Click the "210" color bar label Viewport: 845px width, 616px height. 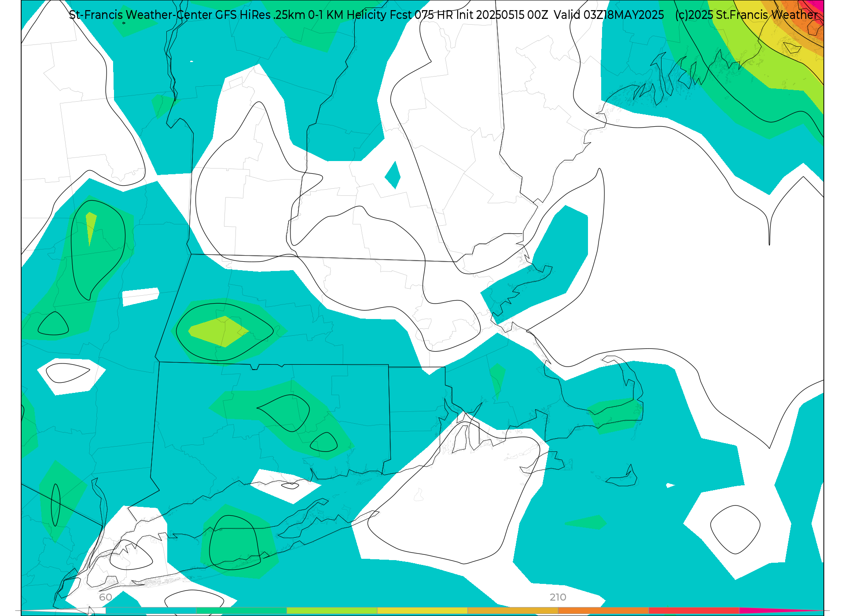coord(558,598)
